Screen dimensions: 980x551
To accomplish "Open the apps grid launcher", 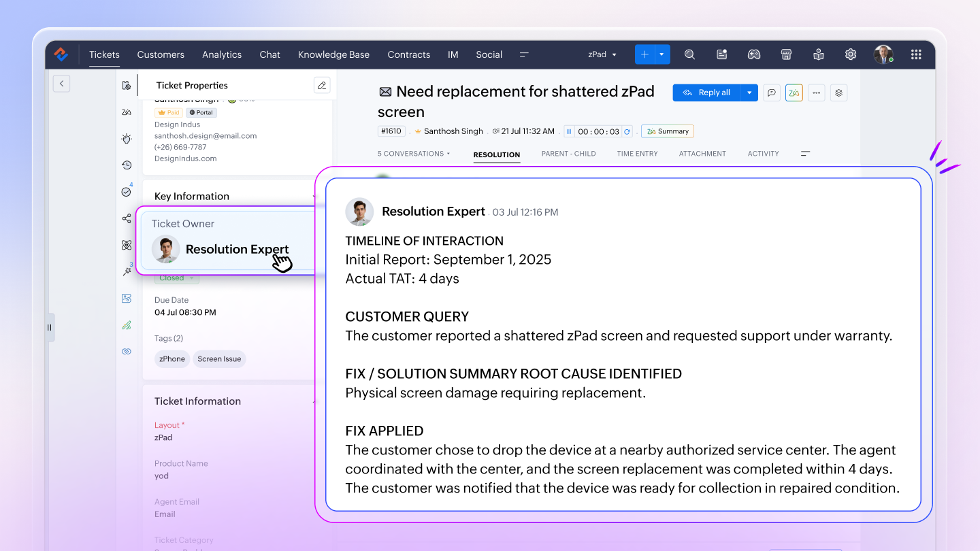I will tap(916, 54).
